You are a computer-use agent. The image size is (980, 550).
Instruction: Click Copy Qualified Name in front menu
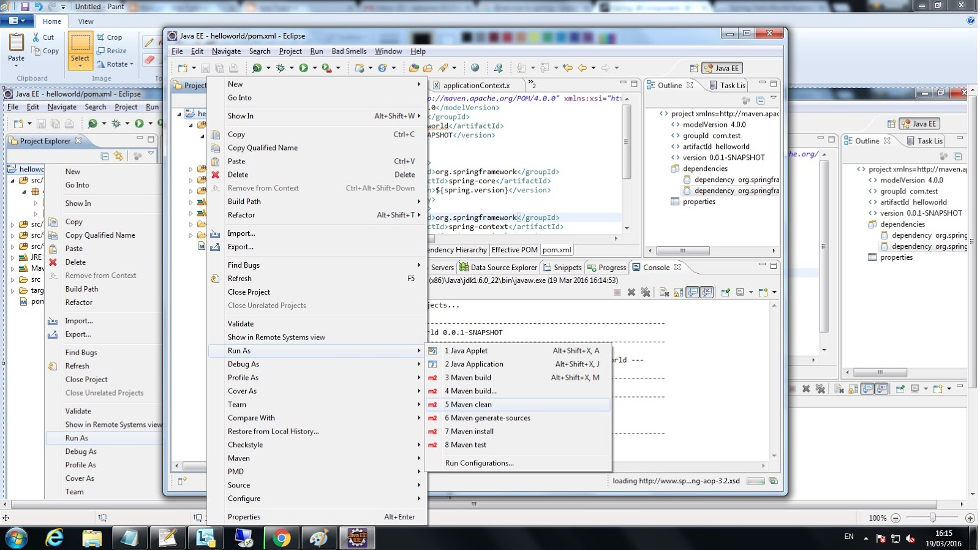pyautogui.click(x=317, y=148)
